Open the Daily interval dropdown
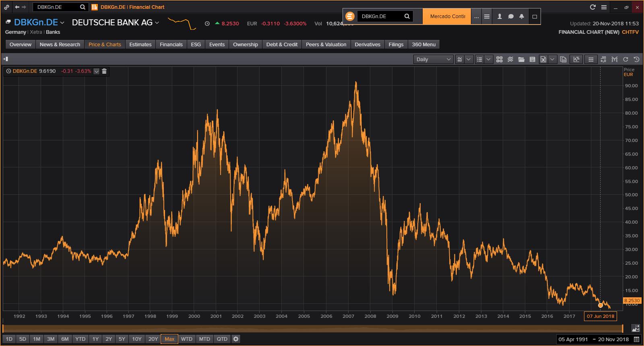Viewport: 644px width, 346px height. 433,59
